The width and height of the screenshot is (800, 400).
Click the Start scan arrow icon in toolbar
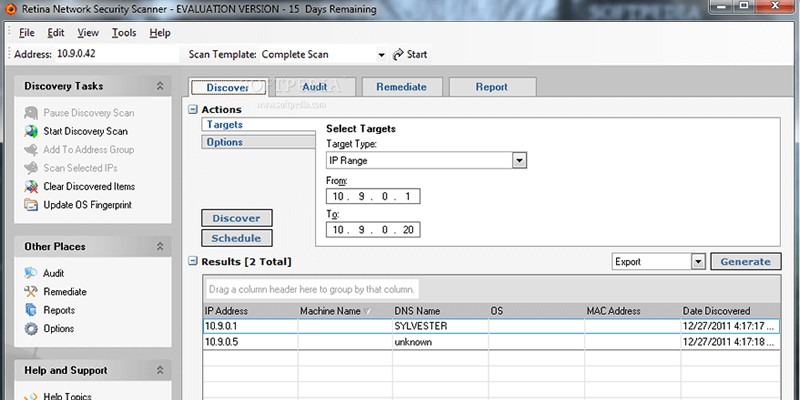coord(398,55)
